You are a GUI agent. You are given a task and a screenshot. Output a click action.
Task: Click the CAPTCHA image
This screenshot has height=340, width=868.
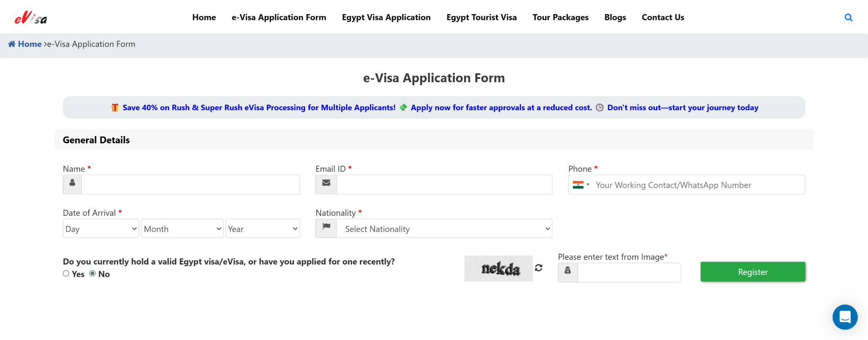coord(498,268)
